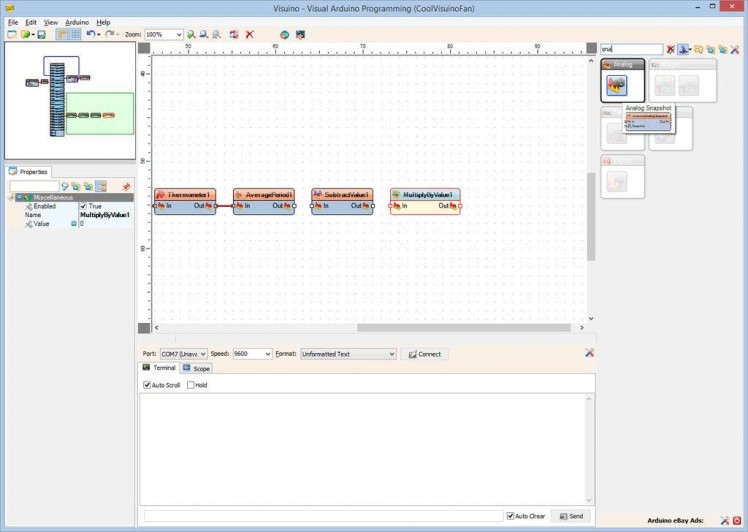Click the Send button
748x532 pixels.
pyautogui.click(x=570, y=516)
